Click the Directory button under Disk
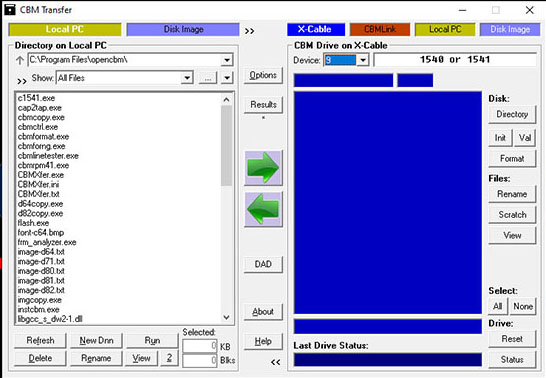The width and height of the screenshot is (546, 378). click(x=512, y=114)
